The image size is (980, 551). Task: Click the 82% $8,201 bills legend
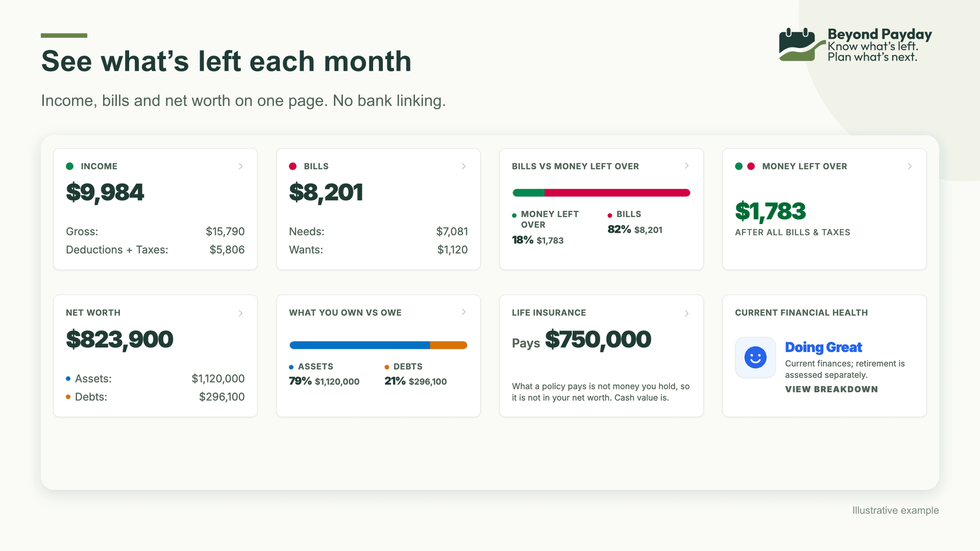635,230
